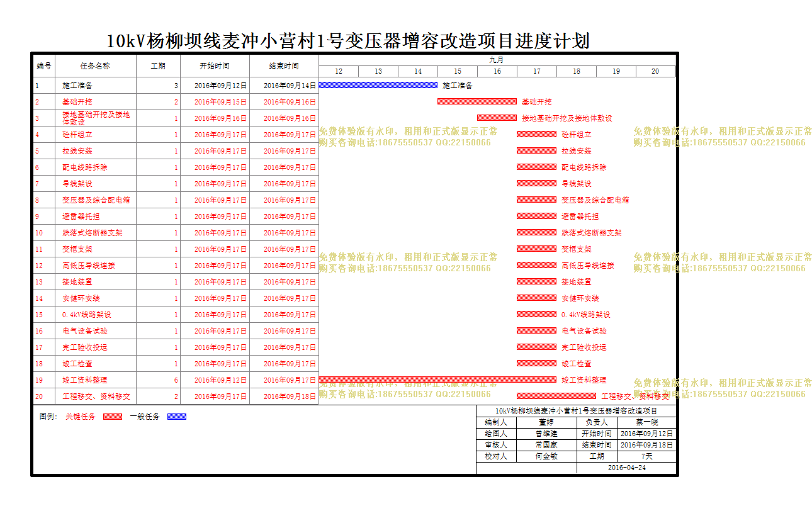Click the long red 竣工资料整理 Gantt bar

[437, 379]
